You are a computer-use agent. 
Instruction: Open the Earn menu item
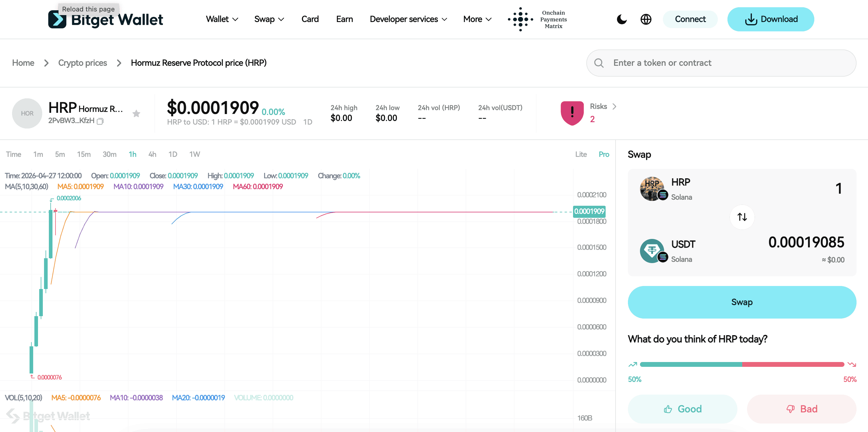[344, 19]
